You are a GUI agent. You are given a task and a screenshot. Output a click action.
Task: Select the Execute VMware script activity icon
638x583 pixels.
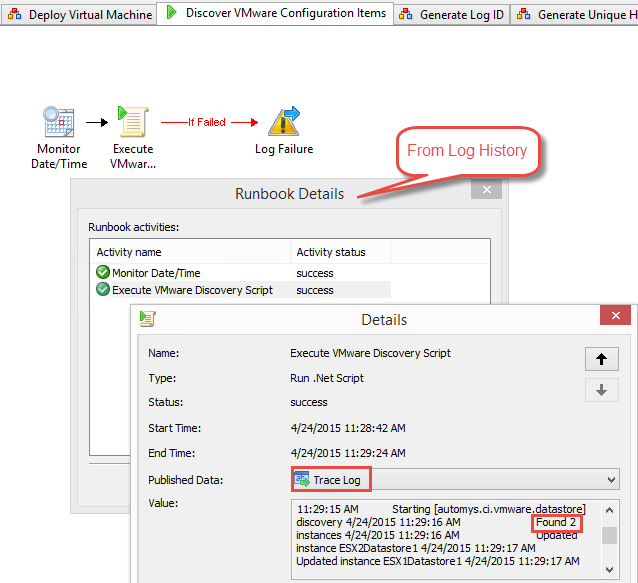pos(133,121)
